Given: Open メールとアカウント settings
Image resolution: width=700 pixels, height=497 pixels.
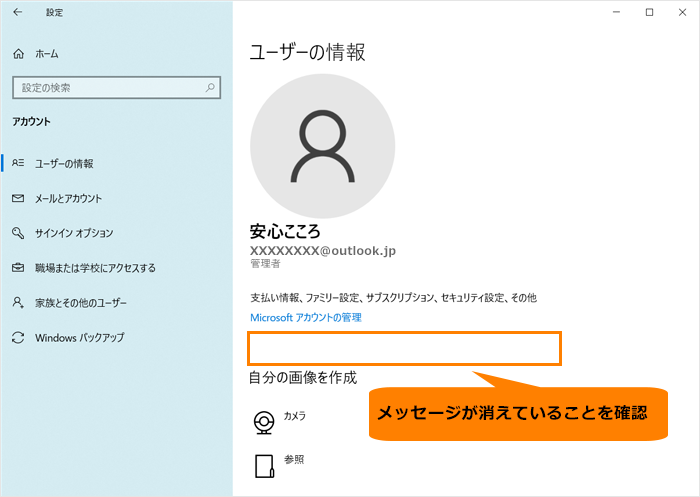Looking at the screenshot, I should 69,198.
